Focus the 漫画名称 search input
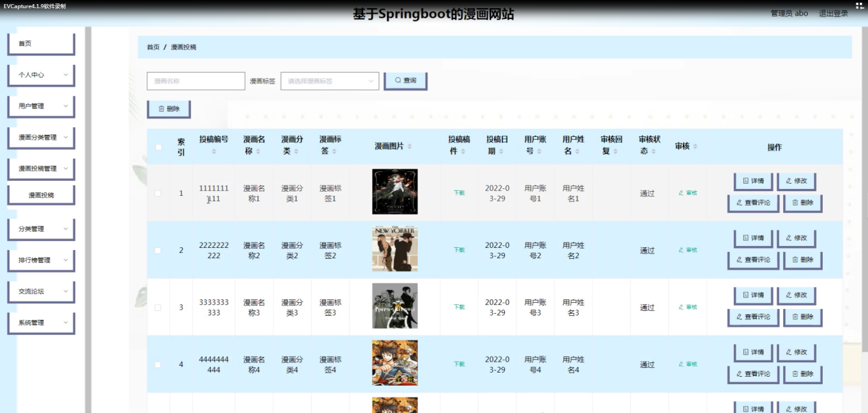Image resolution: width=868 pixels, height=413 pixels. click(x=196, y=81)
